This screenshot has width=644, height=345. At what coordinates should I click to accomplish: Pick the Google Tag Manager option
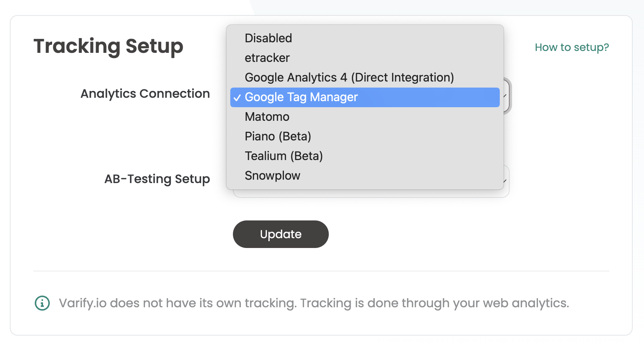365,97
